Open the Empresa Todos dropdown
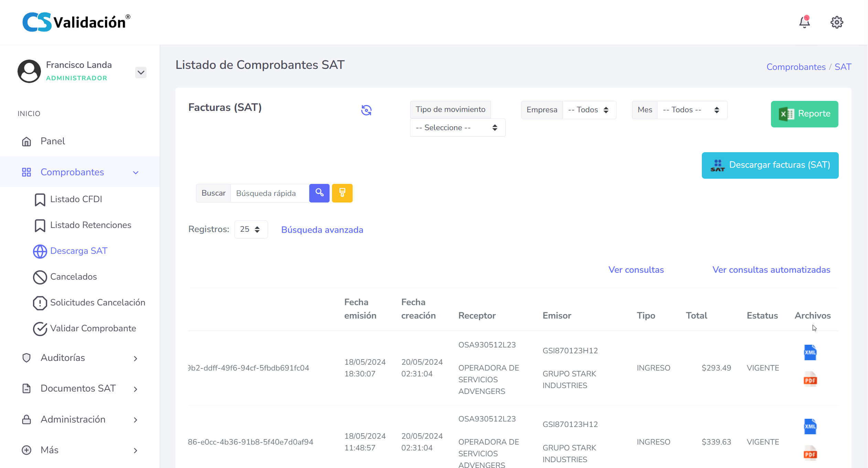The image size is (868, 468). coord(589,110)
